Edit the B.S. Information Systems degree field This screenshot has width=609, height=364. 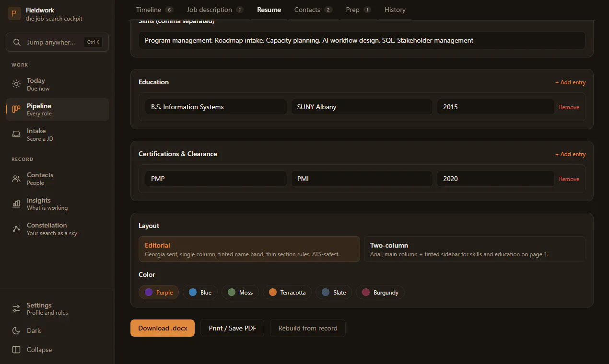click(x=216, y=107)
